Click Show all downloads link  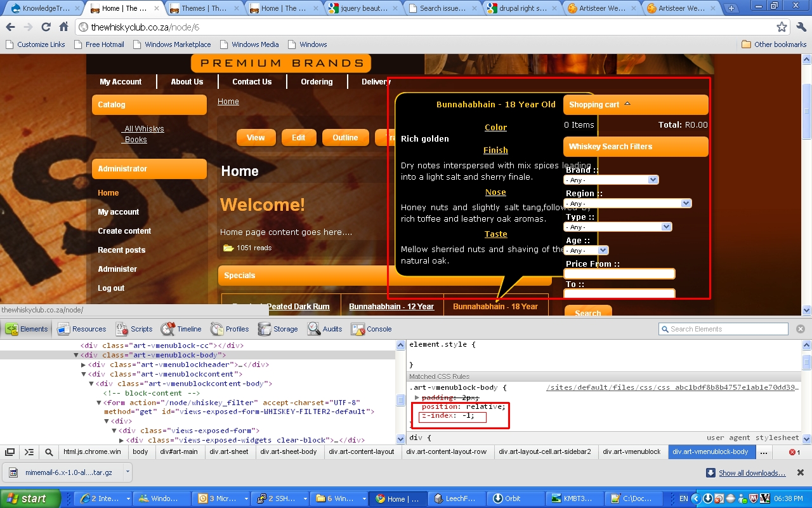coord(752,473)
